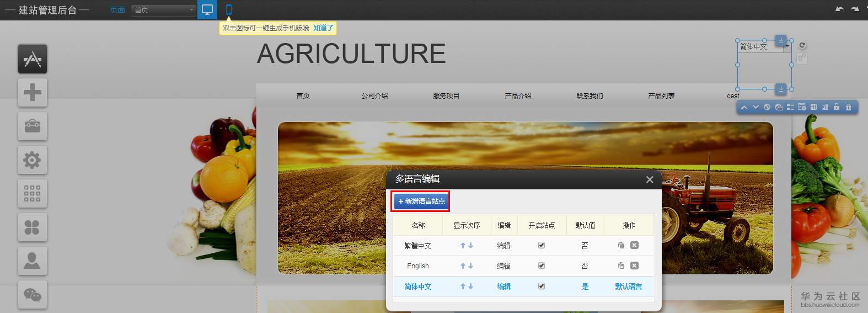Image resolution: width=868 pixels, height=313 pixels.
Task: Click the unlock padlock icon in widget toolbar
Action: (x=837, y=107)
